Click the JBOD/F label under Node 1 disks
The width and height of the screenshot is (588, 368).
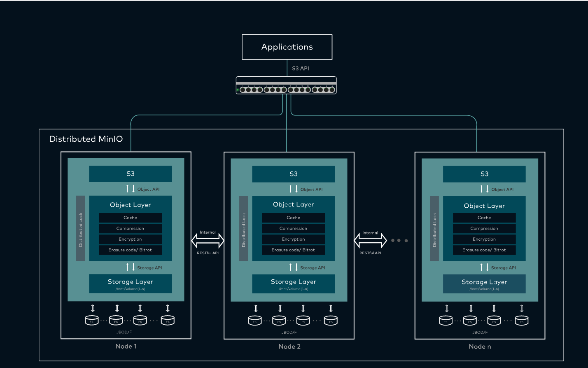124,332
